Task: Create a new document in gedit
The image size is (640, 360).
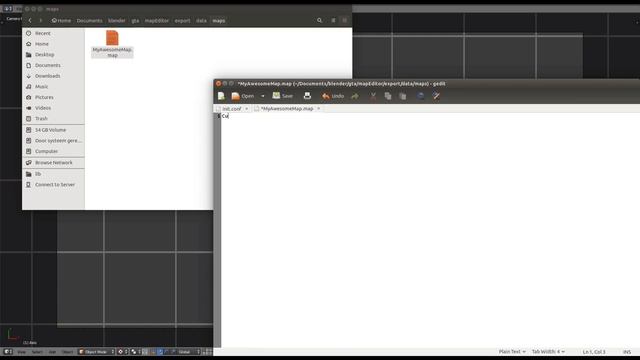Action: 221,96
